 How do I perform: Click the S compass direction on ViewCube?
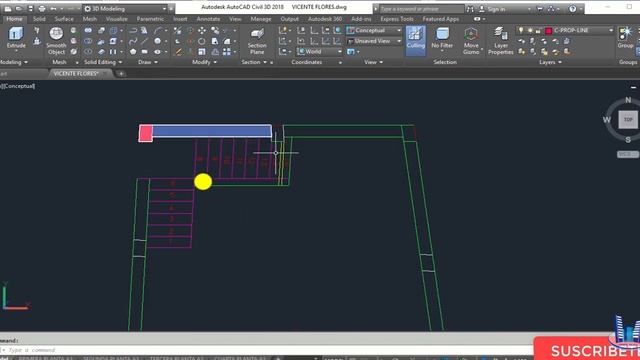pyautogui.click(x=628, y=140)
